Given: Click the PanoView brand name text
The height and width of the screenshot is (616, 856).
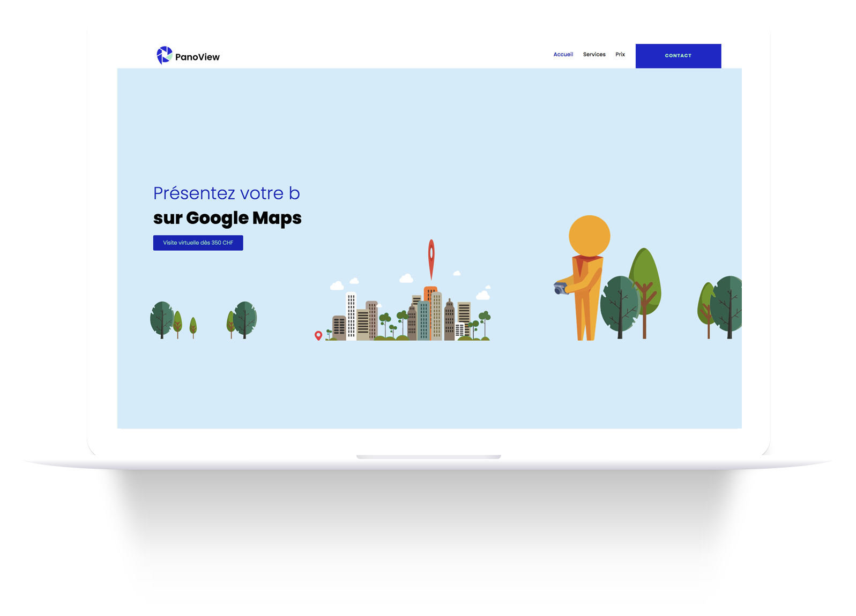Looking at the screenshot, I should [x=197, y=57].
